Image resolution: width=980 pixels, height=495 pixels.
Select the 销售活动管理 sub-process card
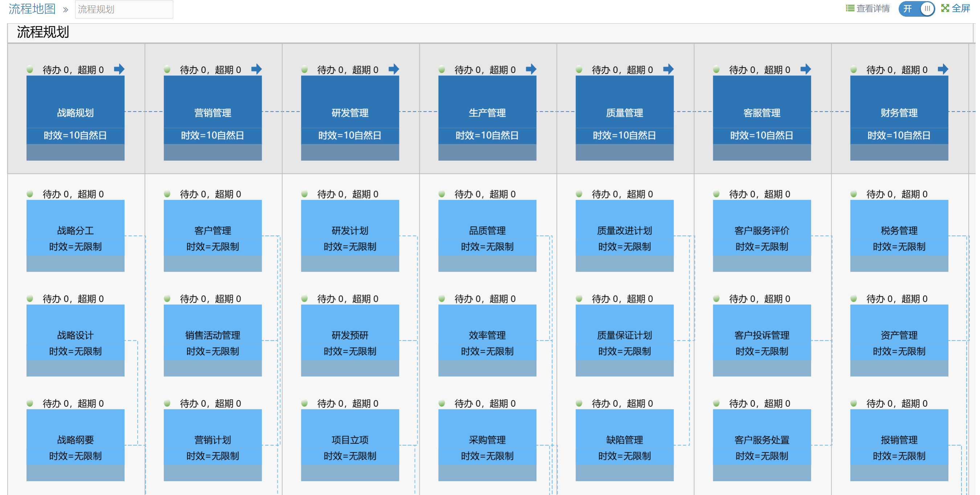tap(213, 341)
